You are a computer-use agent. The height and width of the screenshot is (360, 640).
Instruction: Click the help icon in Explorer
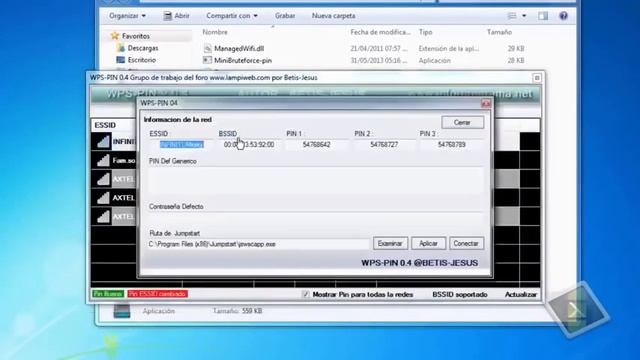point(563,16)
